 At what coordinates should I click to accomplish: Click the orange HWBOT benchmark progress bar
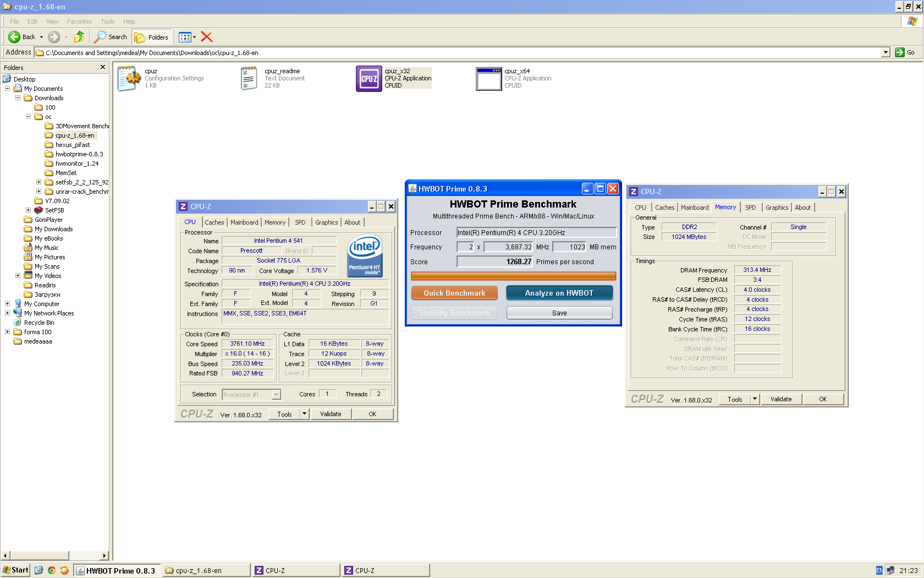tap(514, 276)
